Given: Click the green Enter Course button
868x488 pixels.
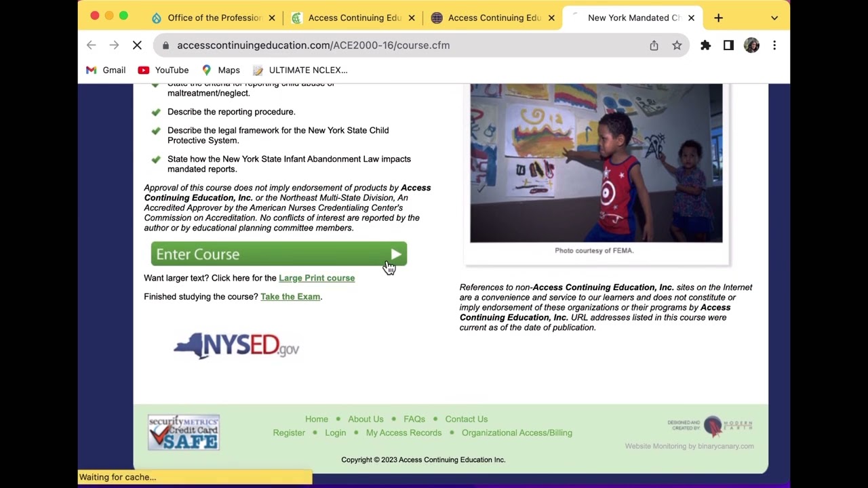Looking at the screenshot, I should click(279, 254).
